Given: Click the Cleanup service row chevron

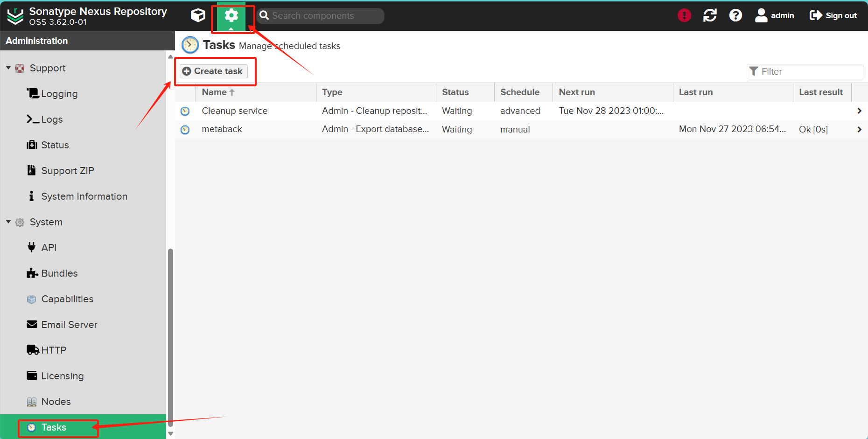Looking at the screenshot, I should (x=859, y=111).
